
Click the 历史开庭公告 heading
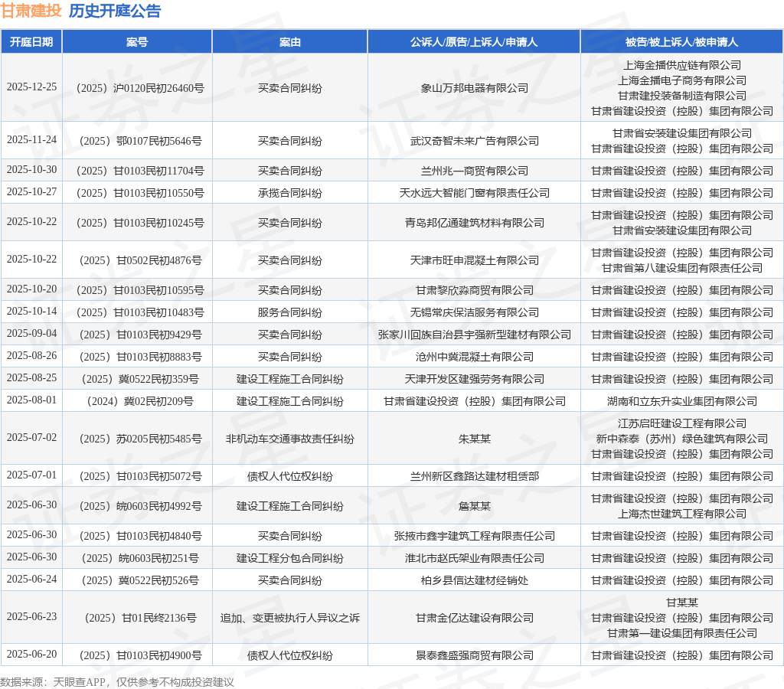(x=115, y=11)
